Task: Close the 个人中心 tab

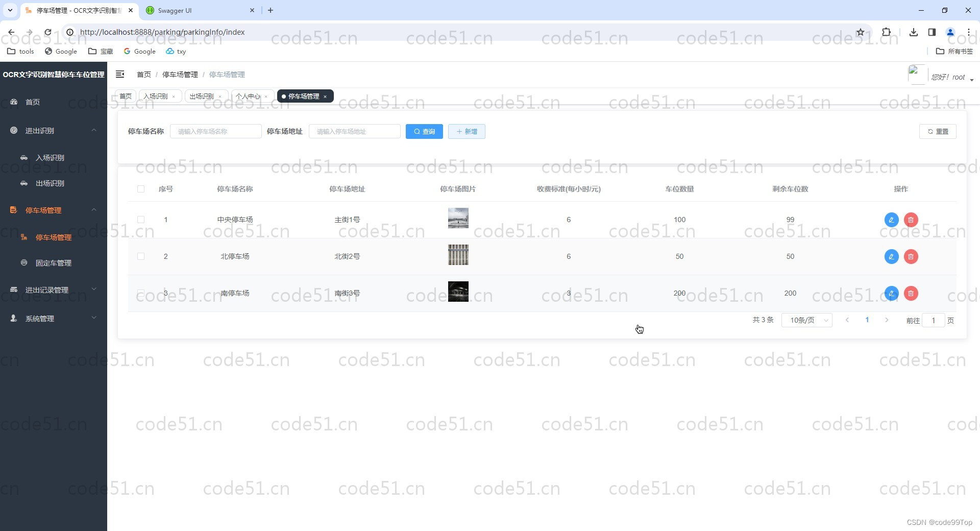Action: [x=266, y=96]
